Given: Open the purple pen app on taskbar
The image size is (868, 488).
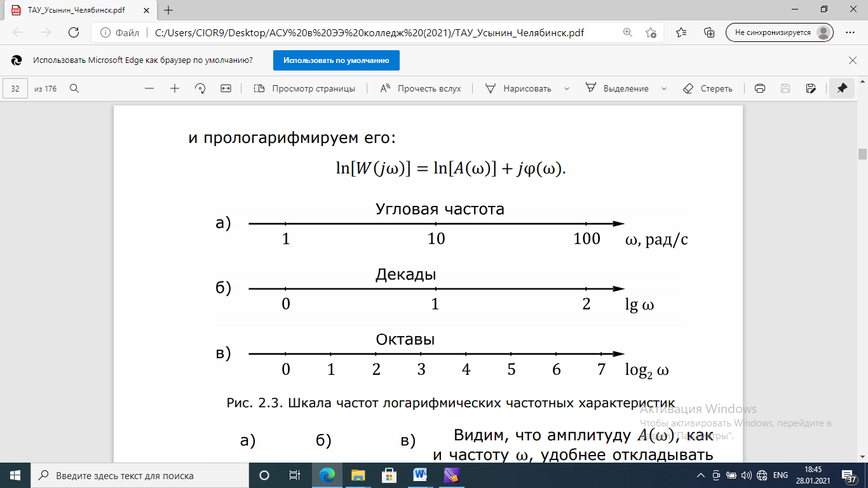Looking at the screenshot, I should click(x=451, y=475).
